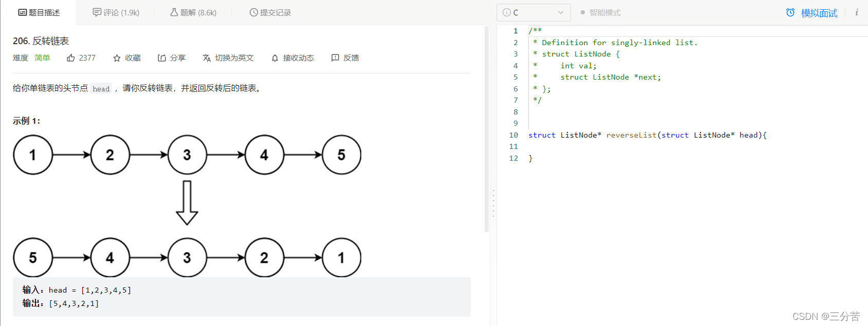Click the description panel vertical scrollbar

pyautogui.click(x=486, y=128)
